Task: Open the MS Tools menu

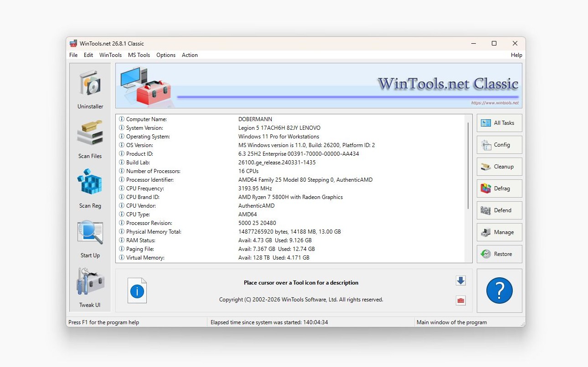Action: coord(139,55)
